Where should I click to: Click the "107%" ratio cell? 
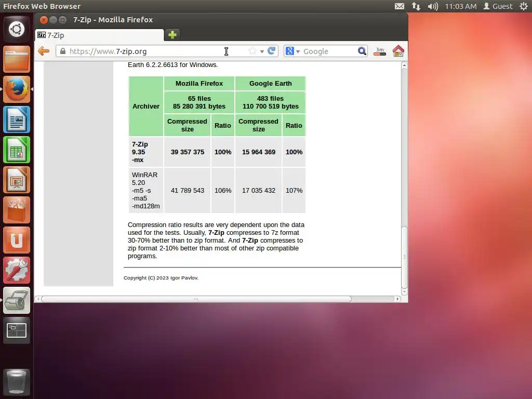(x=294, y=190)
